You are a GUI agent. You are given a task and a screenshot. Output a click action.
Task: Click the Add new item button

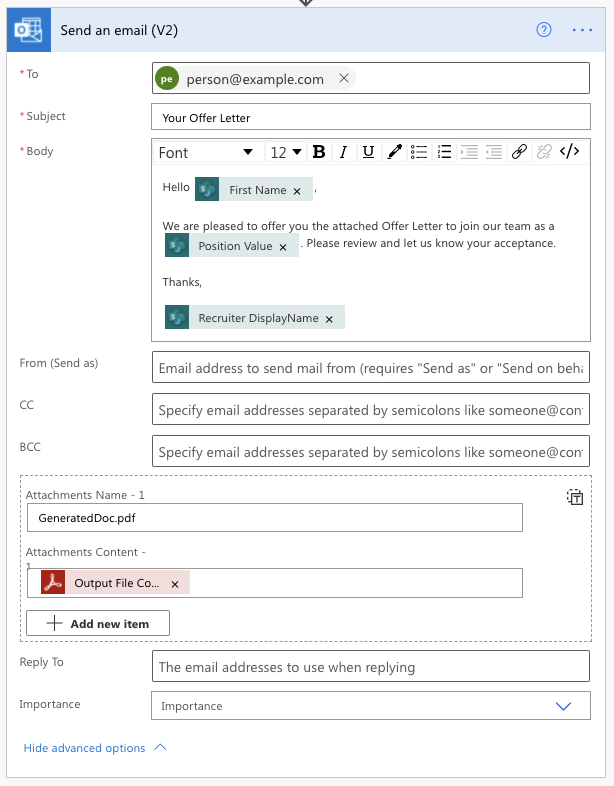pos(98,623)
